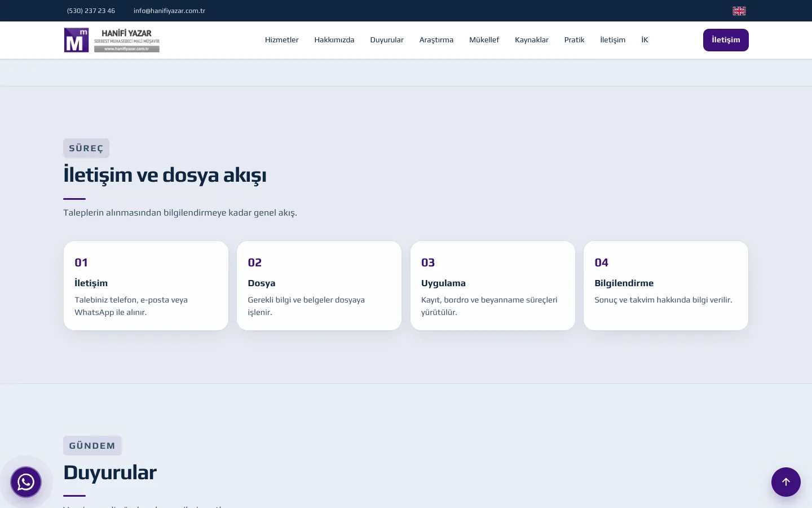This screenshot has height=508, width=812.
Task: Select card 04 Bilgilendirme
Action: coord(666,286)
